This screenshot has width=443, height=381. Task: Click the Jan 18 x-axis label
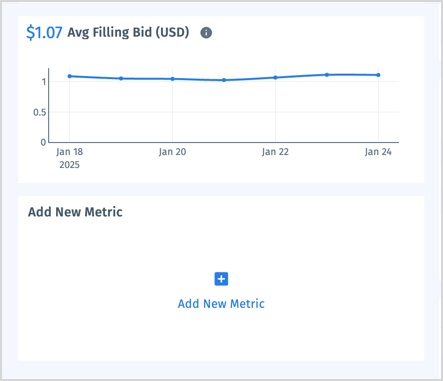coord(69,152)
